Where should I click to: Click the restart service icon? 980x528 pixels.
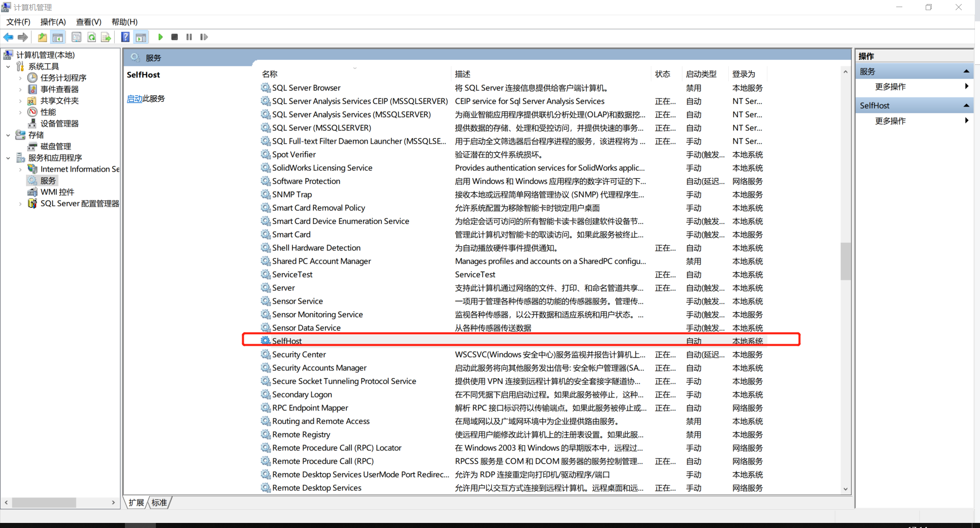(204, 37)
